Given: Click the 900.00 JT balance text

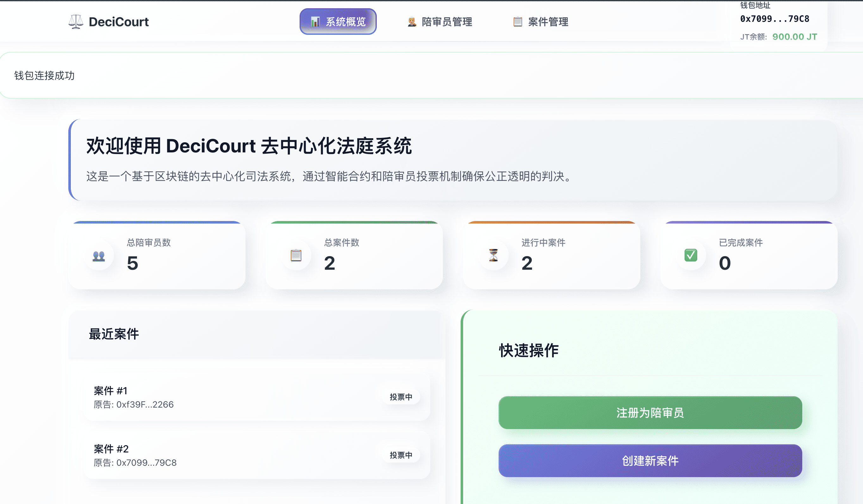Looking at the screenshot, I should click(x=794, y=37).
